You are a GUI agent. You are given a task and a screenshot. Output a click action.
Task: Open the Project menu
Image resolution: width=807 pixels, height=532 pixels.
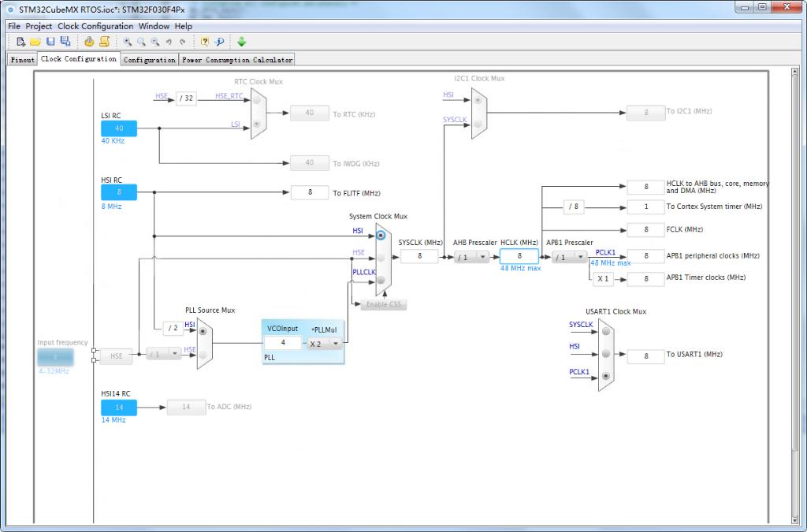coord(39,26)
